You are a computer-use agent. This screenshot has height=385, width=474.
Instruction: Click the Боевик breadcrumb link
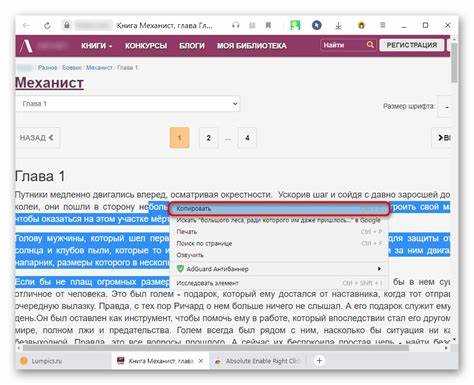pyautogui.click(x=72, y=68)
